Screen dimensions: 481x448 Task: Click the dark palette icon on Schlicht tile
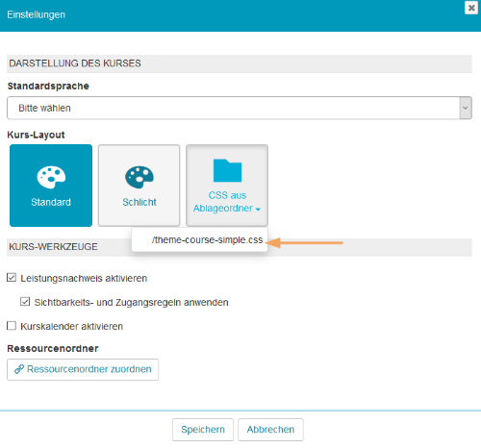point(139,177)
